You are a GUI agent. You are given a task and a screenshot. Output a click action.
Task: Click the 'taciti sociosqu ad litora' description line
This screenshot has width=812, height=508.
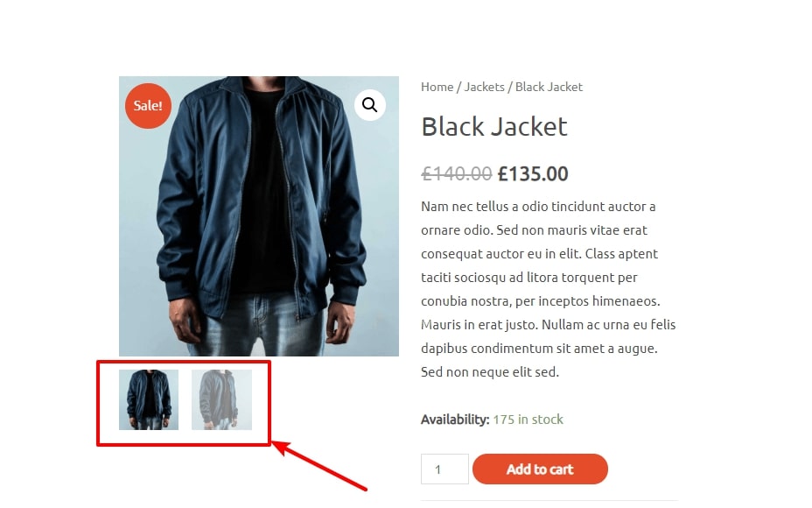pyautogui.click(x=529, y=278)
